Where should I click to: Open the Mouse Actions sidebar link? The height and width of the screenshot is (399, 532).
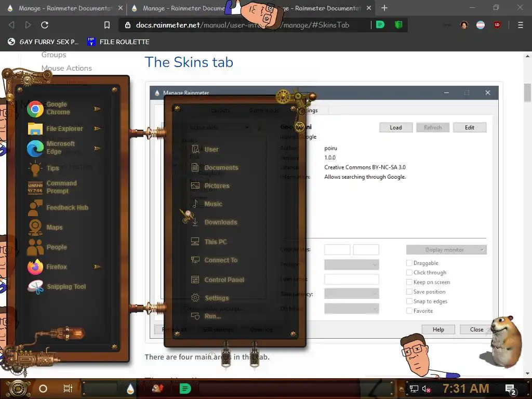point(66,68)
